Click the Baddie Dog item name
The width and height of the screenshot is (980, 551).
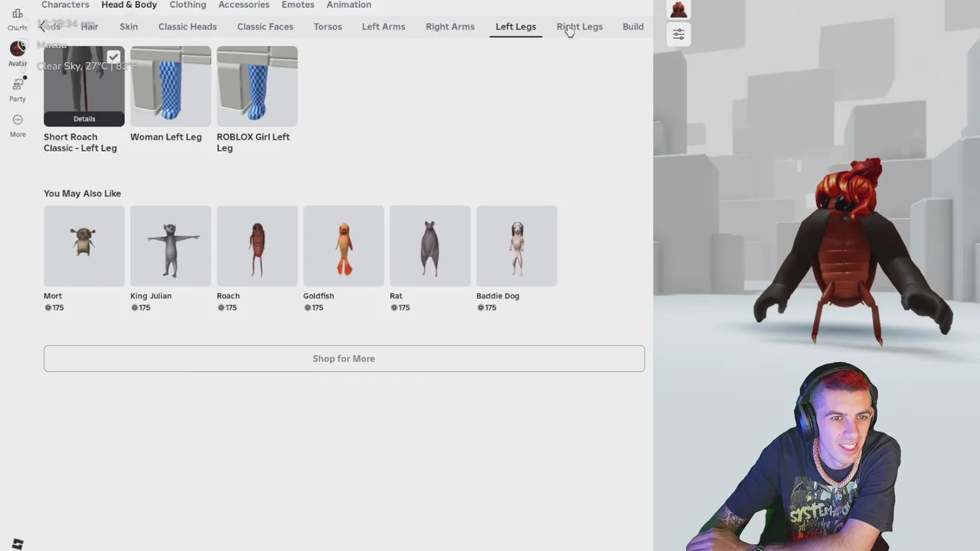pos(498,295)
